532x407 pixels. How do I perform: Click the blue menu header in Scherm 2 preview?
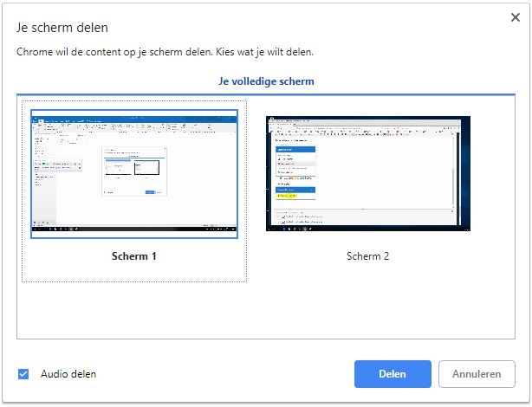(x=295, y=149)
